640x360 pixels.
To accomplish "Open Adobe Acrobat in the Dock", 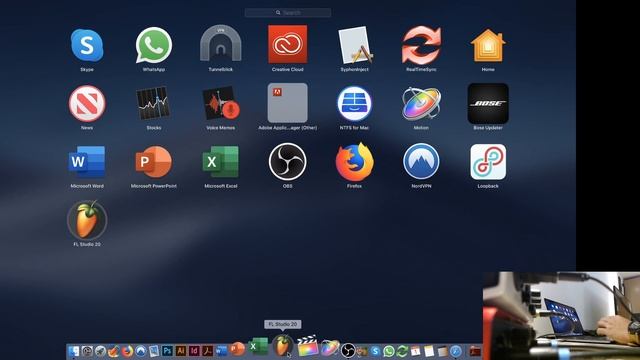I will coord(207,351).
